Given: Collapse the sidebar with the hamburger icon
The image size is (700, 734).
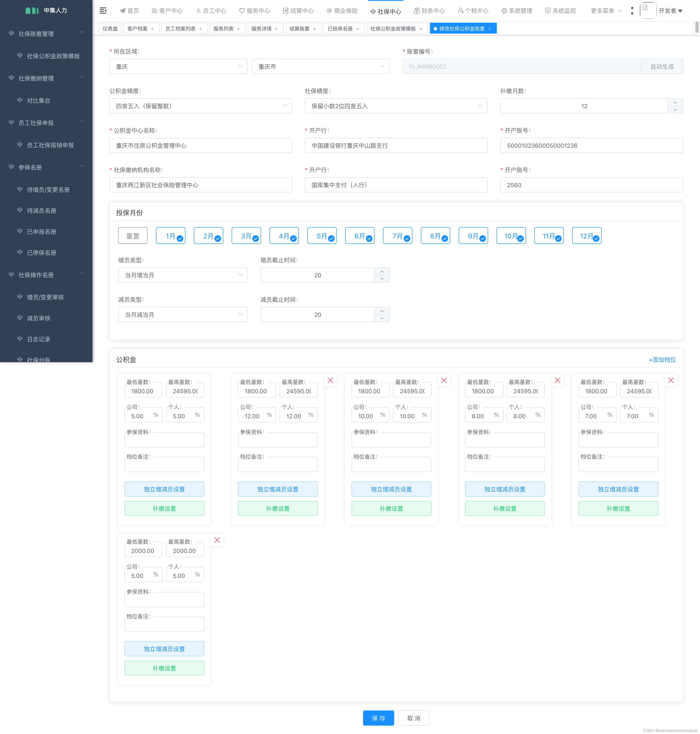Looking at the screenshot, I should tap(103, 11).
